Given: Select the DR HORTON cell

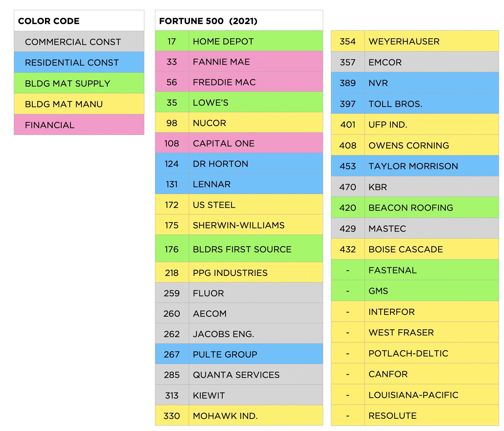Looking at the screenshot, I should click(256, 163).
